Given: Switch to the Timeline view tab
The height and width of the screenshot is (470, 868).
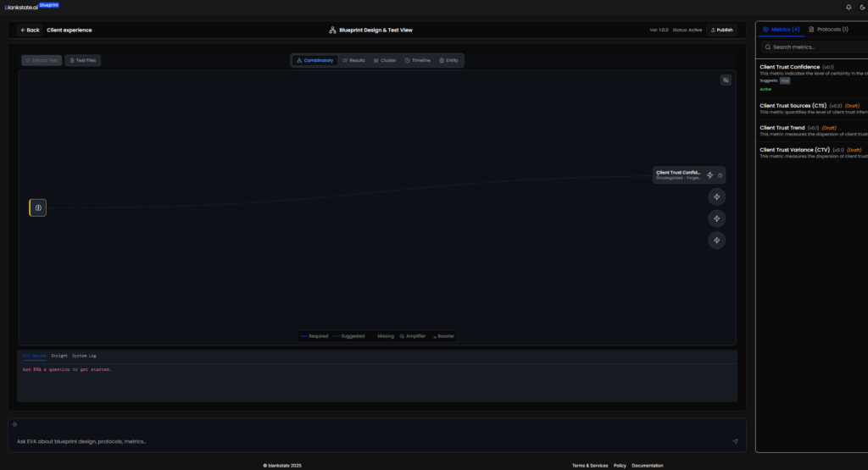Looking at the screenshot, I should [418, 60].
